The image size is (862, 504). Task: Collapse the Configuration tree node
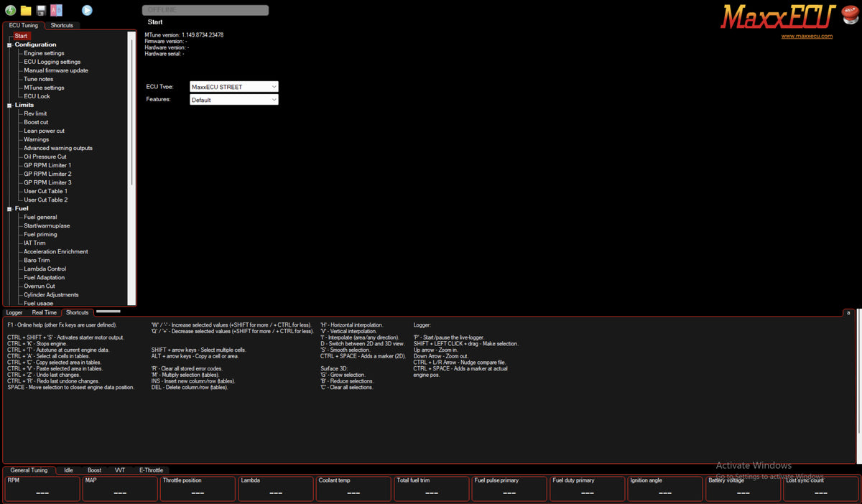point(9,45)
